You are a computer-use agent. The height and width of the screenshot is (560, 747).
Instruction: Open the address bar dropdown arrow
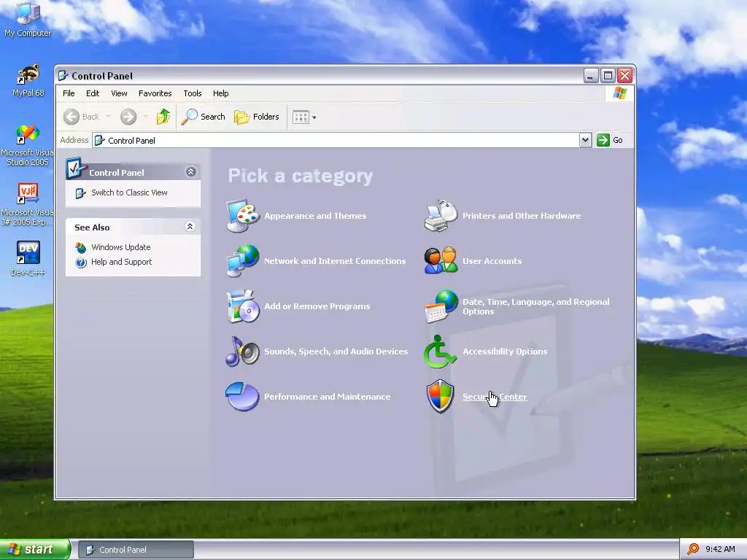tap(585, 140)
